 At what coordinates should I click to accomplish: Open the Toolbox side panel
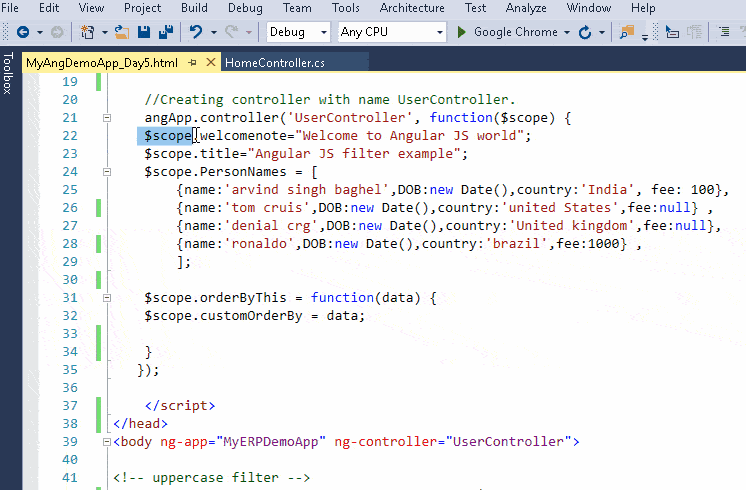click(x=8, y=73)
